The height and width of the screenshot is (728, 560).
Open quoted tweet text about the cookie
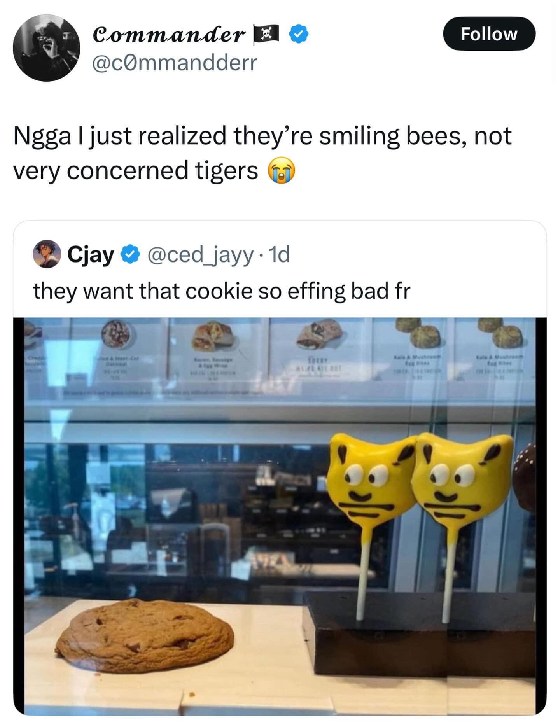(x=222, y=291)
